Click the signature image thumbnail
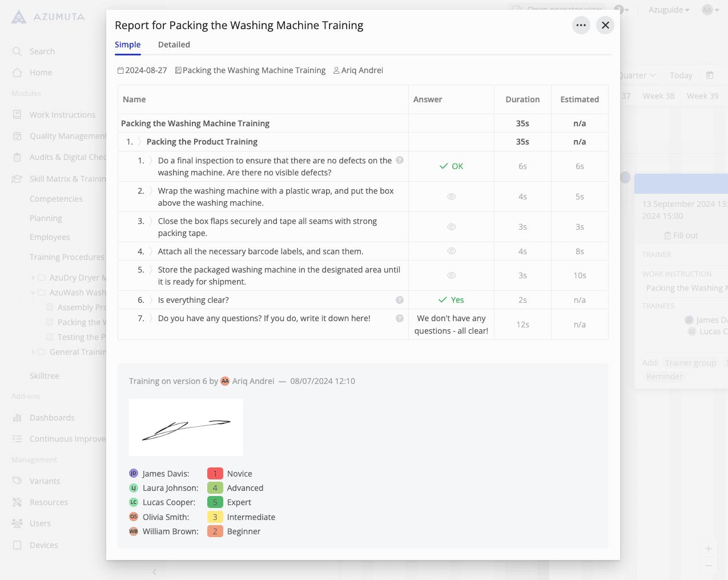Screen dimensions: 728x580 186,427
